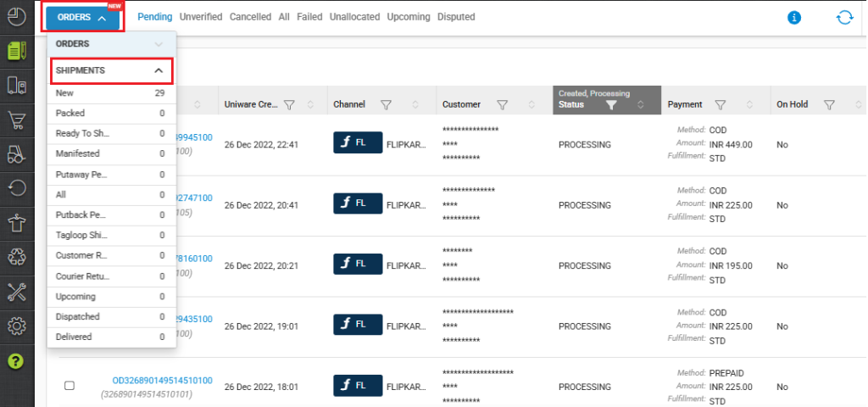Click the shopping cart icon in sidebar

pyautogui.click(x=16, y=120)
